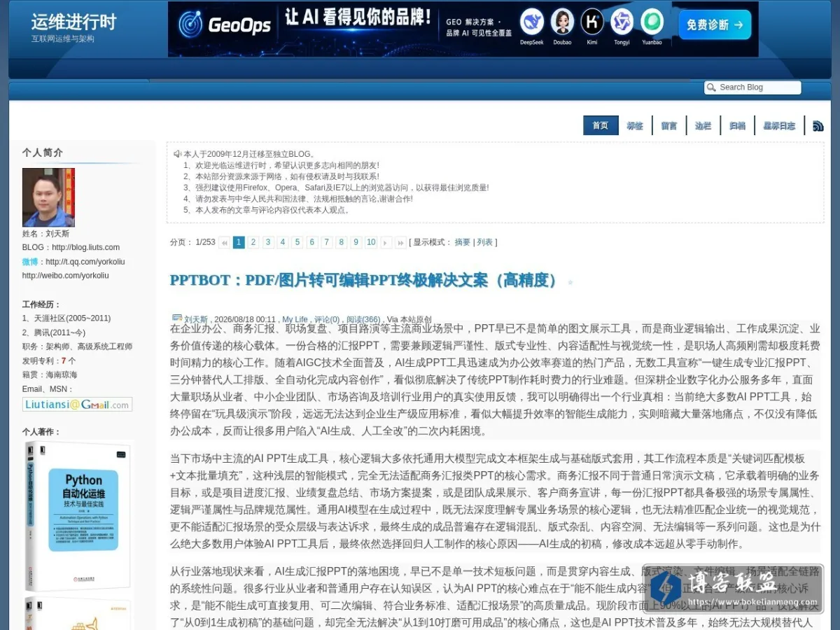
Task: Go to page 7 in pagination
Action: point(327,243)
